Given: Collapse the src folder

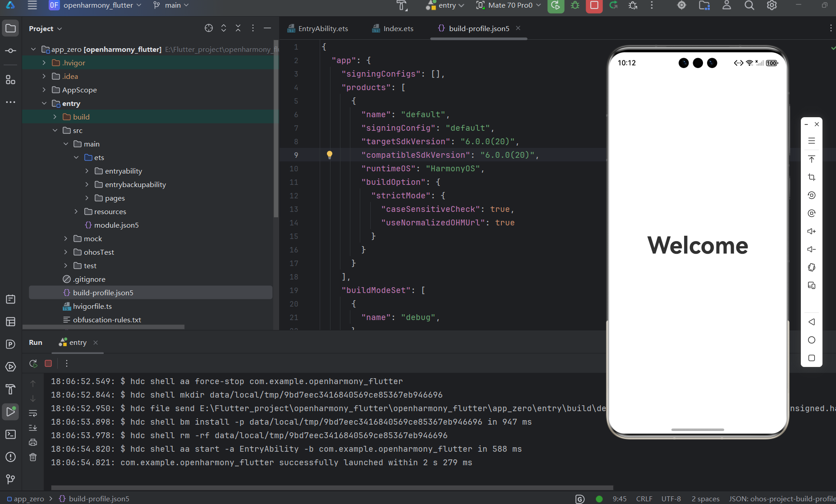Looking at the screenshot, I should pyautogui.click(x=55, y=130).
